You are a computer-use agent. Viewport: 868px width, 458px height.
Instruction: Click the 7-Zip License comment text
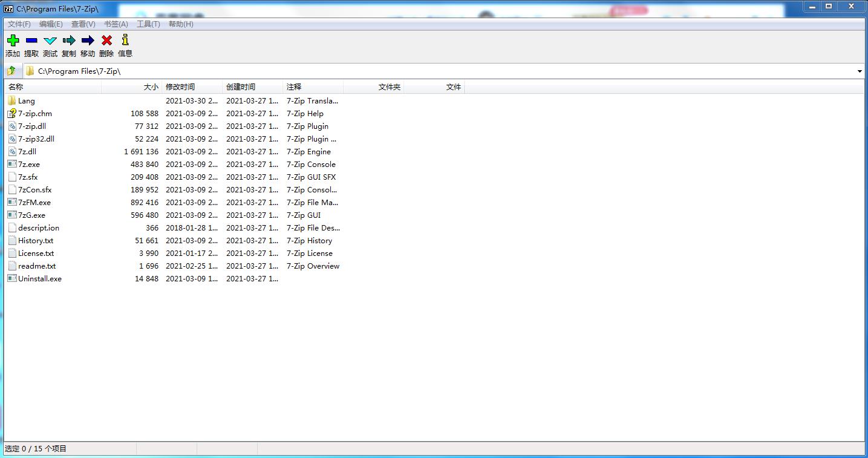click(x=309, y=254)
